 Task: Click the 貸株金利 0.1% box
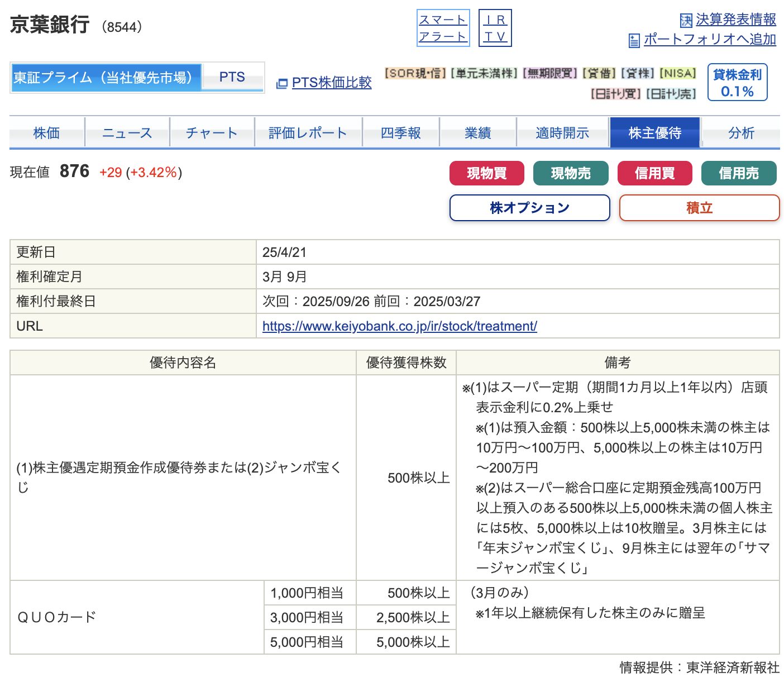(x=737, y=83)
